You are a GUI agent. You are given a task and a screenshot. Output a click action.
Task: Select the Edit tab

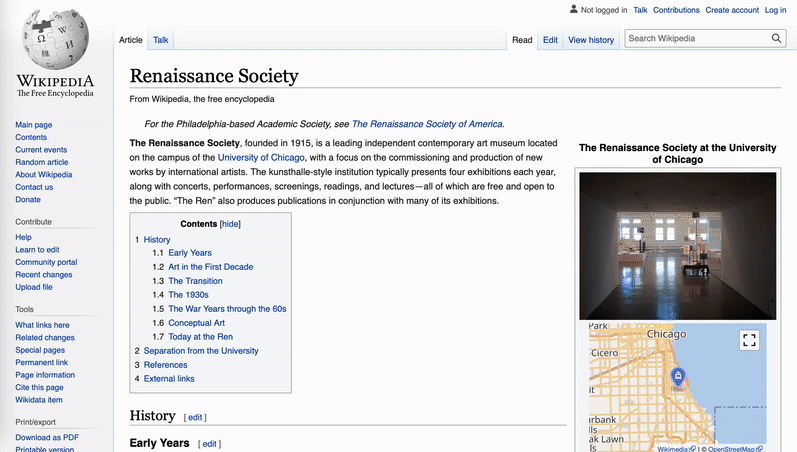pos(550,40)
